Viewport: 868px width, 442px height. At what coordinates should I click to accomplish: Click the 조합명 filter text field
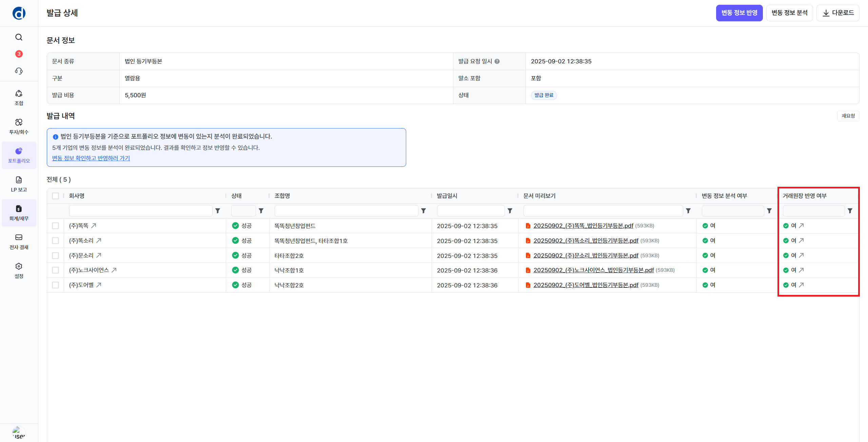pos(346,211)
